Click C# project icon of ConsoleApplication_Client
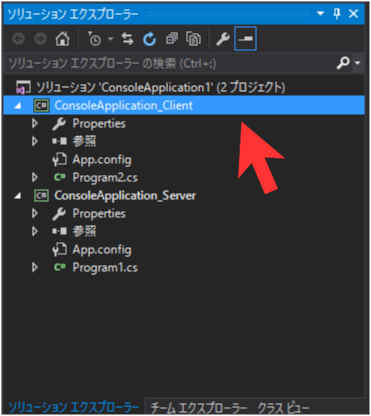Viewport: 371px width, 416px height. click(42, 106)
